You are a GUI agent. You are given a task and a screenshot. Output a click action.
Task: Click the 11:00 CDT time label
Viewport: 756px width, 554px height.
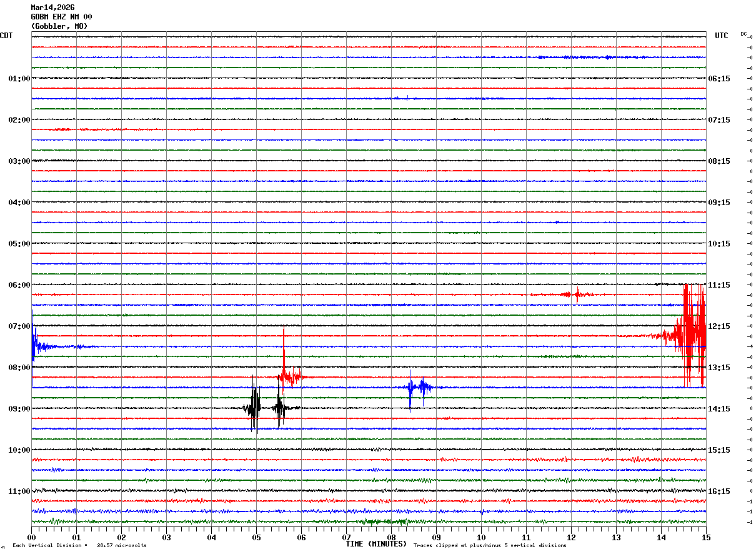19,491
